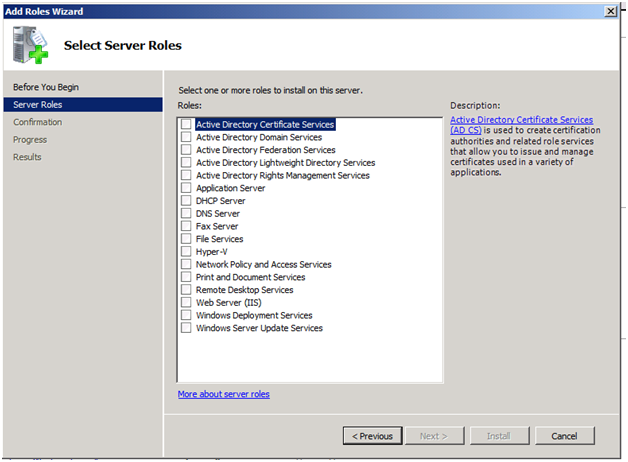This screenshot has height=462, width=628.
Task: Cancel the Add Roles Wizard
Action: [564, 436]
